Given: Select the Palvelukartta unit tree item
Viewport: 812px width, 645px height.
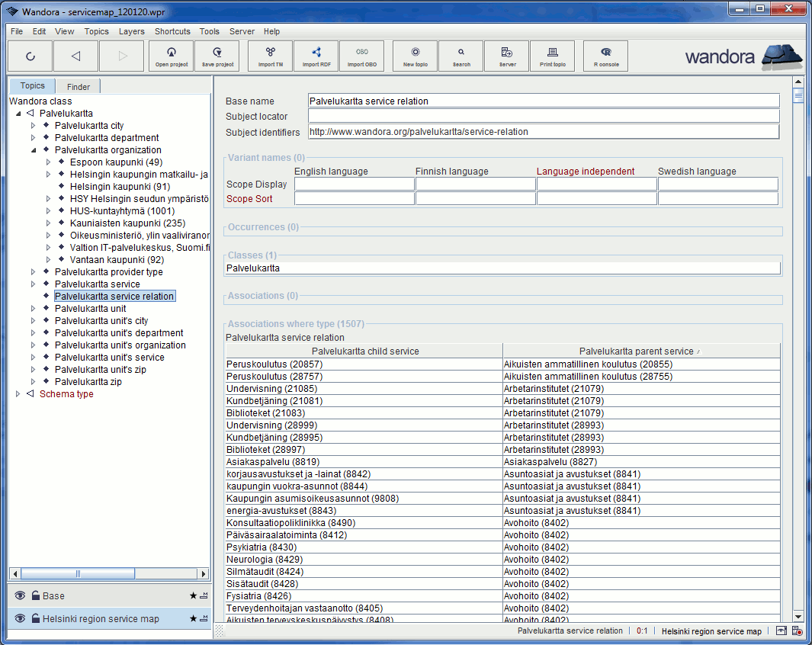Looking at the screenshot, I should pyautogui.click(x=91, y=308).
